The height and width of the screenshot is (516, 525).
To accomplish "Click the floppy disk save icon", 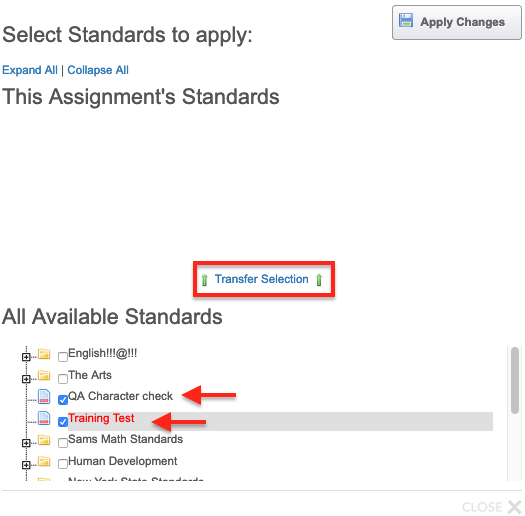I will click(x=406, y=20).
